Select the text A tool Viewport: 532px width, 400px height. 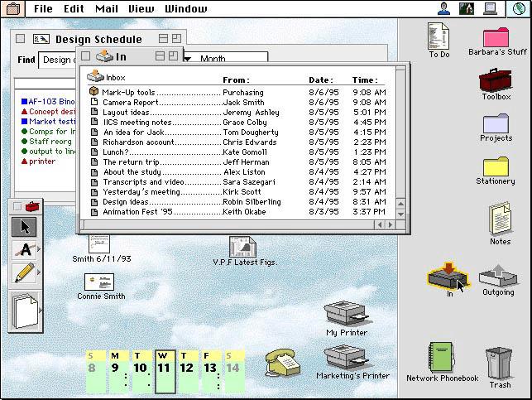tap(25, 249)
